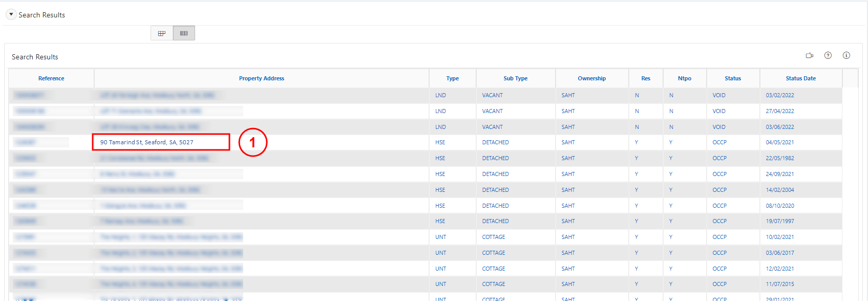Viewport: 868px width, 307px height.
Task: Click the Type column header
Action: click(x=452, y=78)
